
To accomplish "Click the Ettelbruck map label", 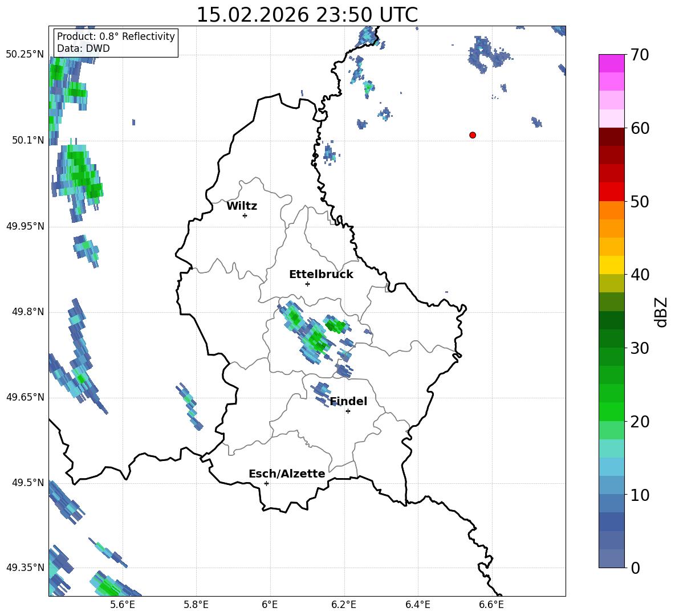I will coord(321,275).
